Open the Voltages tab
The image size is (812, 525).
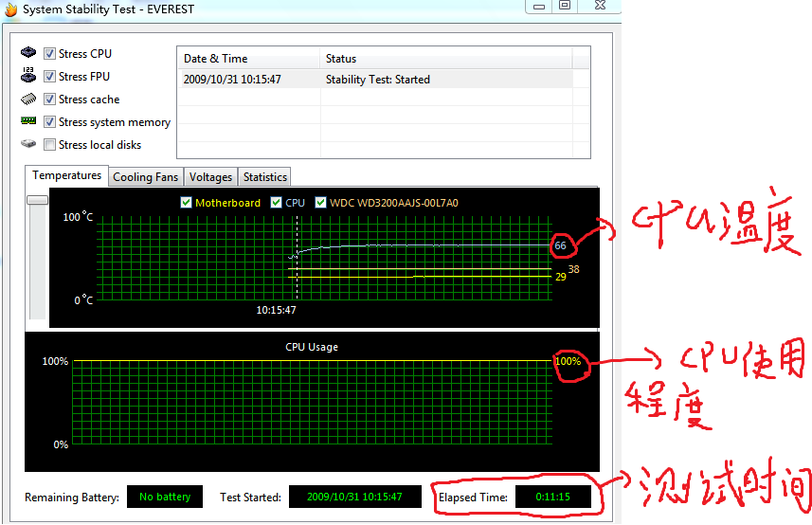click(x=210, y=177)
